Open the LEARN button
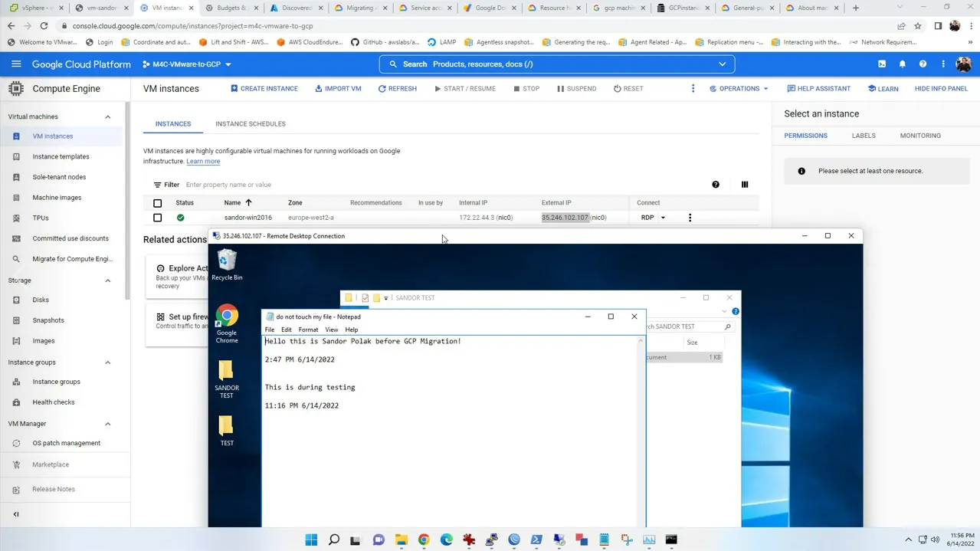Viewport: 980px width, 551px height. [x=883, y=89]
